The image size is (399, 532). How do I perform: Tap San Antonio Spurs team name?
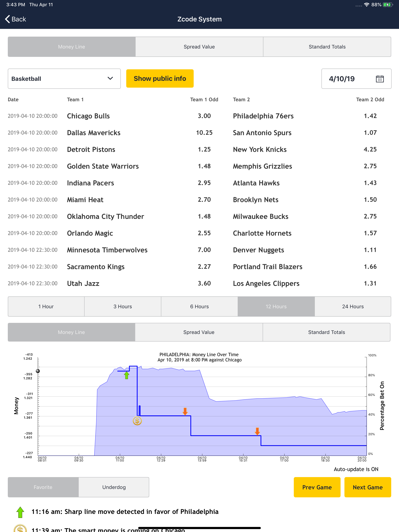[262, 133]
